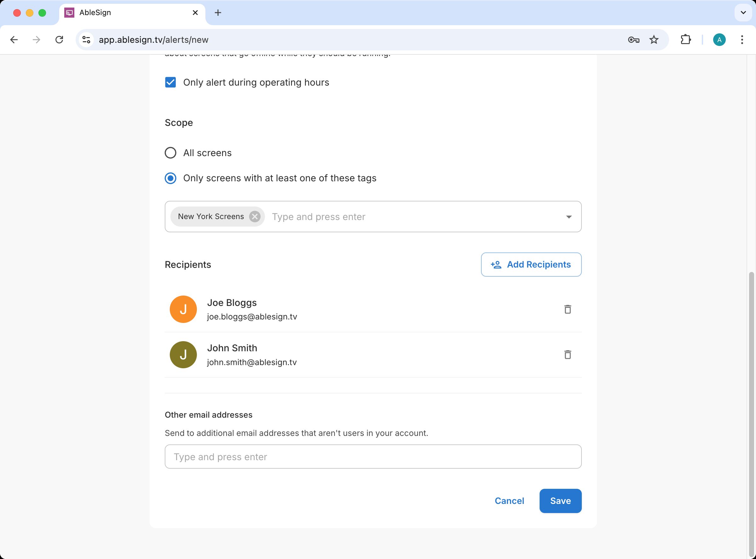The height and width of the screenshot is (559, 756).
Task: Remove John Smith using the trash icon
Action: click(x=567, y=355)
